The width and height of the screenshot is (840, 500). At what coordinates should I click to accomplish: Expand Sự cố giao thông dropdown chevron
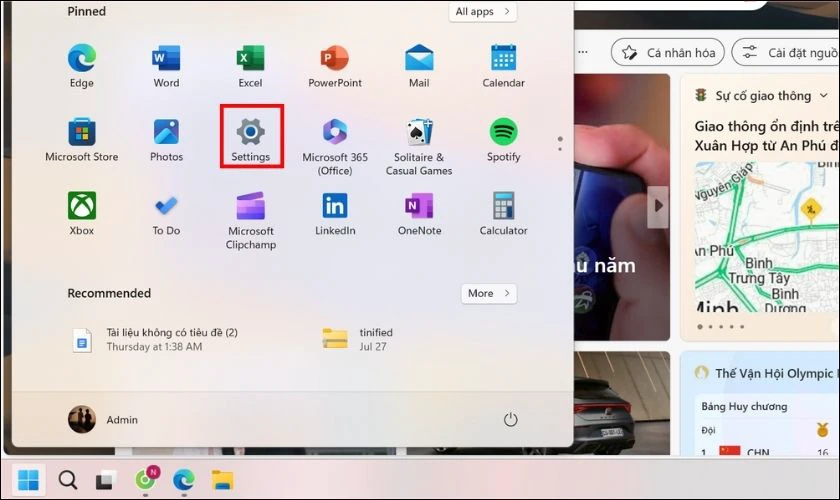(823, 96)
